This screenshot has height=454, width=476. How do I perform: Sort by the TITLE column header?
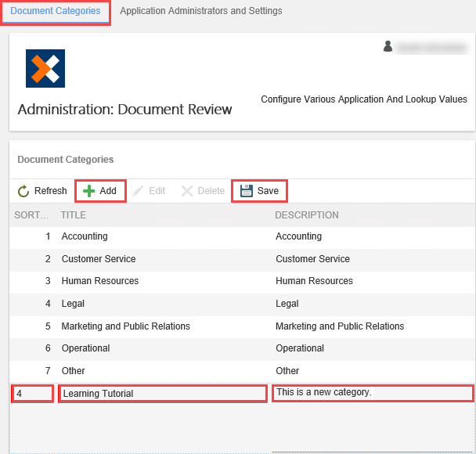click(x=74, y=215)
